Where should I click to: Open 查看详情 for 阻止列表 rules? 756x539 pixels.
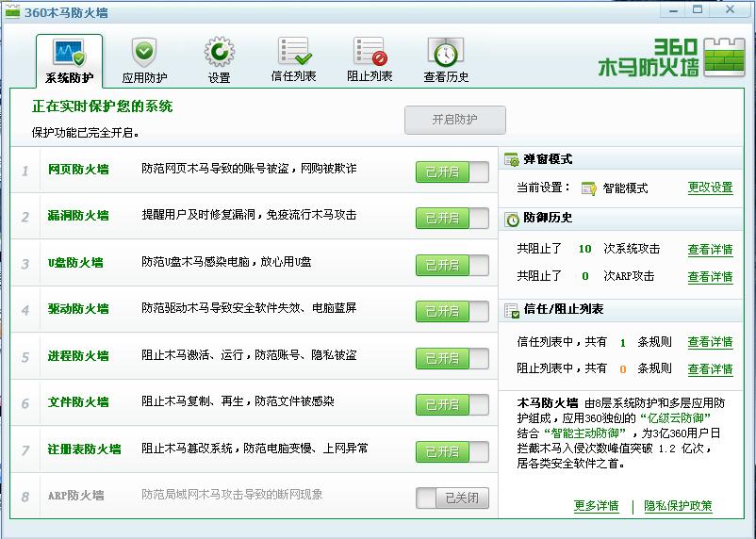[710, 369]
